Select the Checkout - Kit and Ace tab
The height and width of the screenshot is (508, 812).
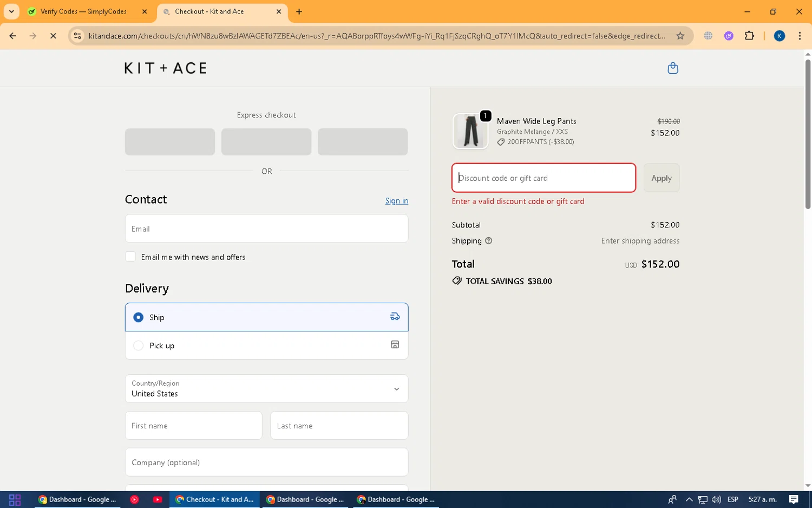coord(222,11)
